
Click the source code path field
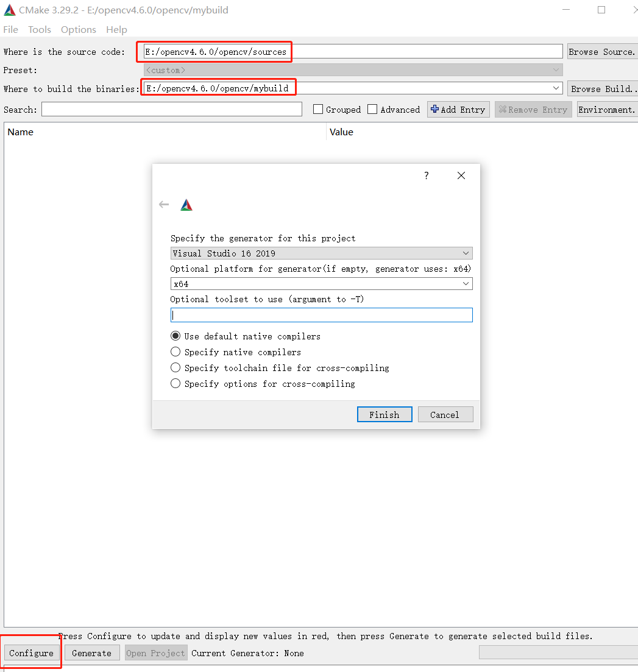(353, 51)
